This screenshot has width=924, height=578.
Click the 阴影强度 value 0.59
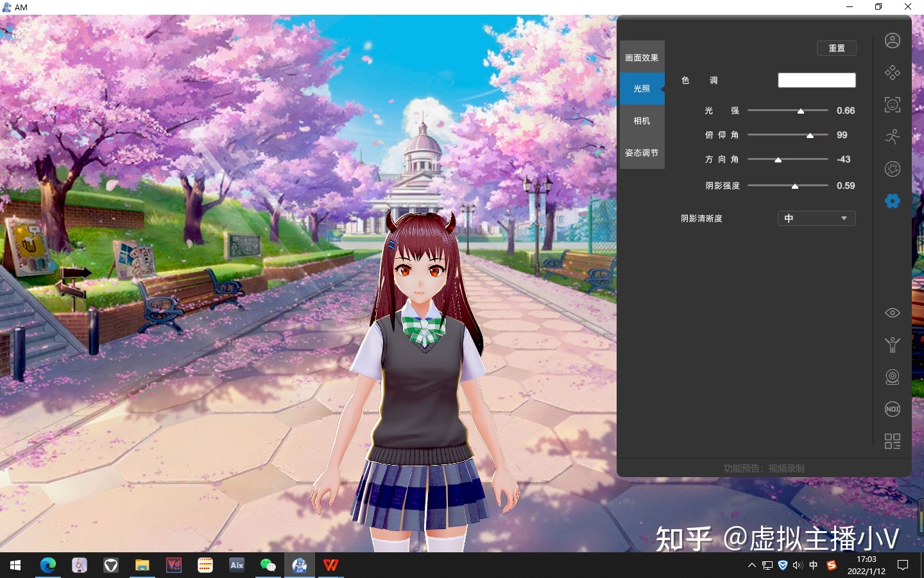tap(846, 186)
